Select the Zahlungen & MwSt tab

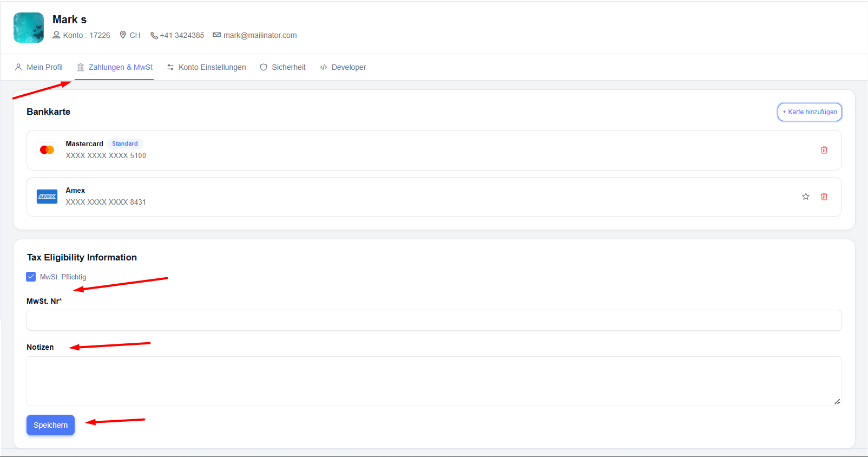point(115,67)
